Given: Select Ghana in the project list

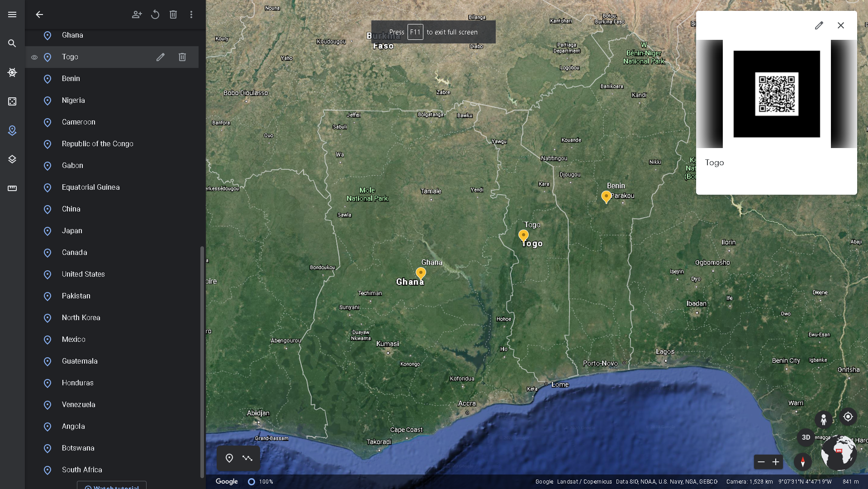Looking at the screenshot, I should click(112, 35).
